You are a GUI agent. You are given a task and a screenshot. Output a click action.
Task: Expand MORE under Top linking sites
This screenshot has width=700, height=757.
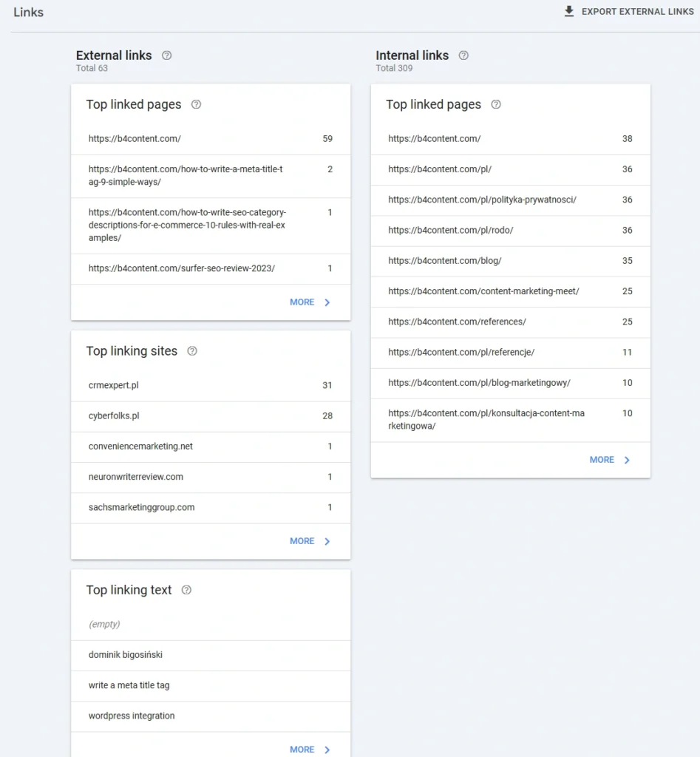pos(310,541)
